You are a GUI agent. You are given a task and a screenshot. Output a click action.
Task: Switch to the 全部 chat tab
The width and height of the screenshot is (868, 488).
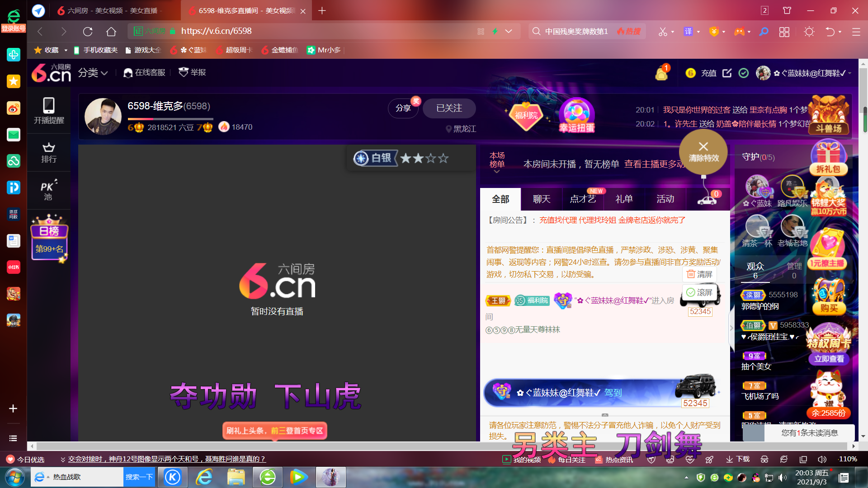[500, 199]
